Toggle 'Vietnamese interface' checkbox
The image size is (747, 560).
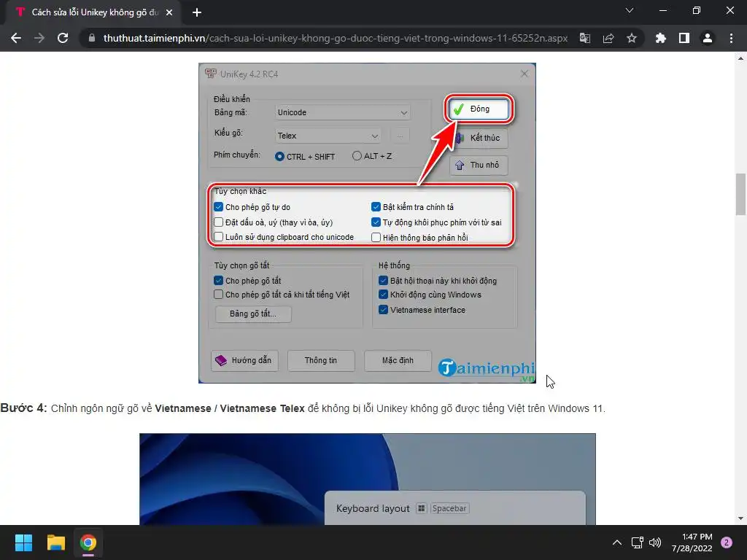pos(383,309)
